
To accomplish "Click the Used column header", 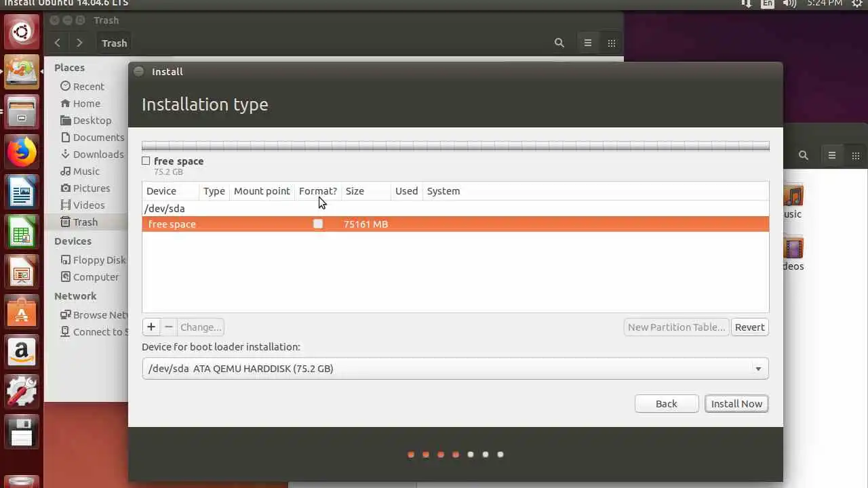I will click(406, 191).
